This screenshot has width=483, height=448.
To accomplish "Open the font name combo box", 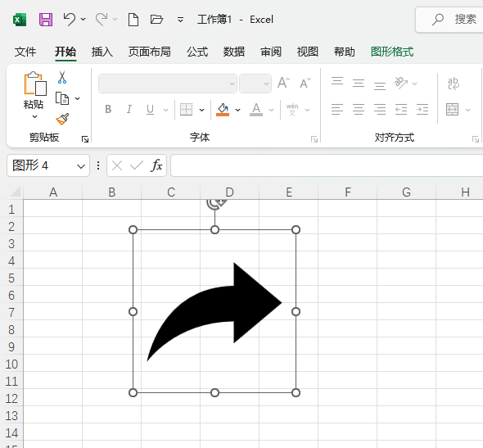I will (168, 84).
